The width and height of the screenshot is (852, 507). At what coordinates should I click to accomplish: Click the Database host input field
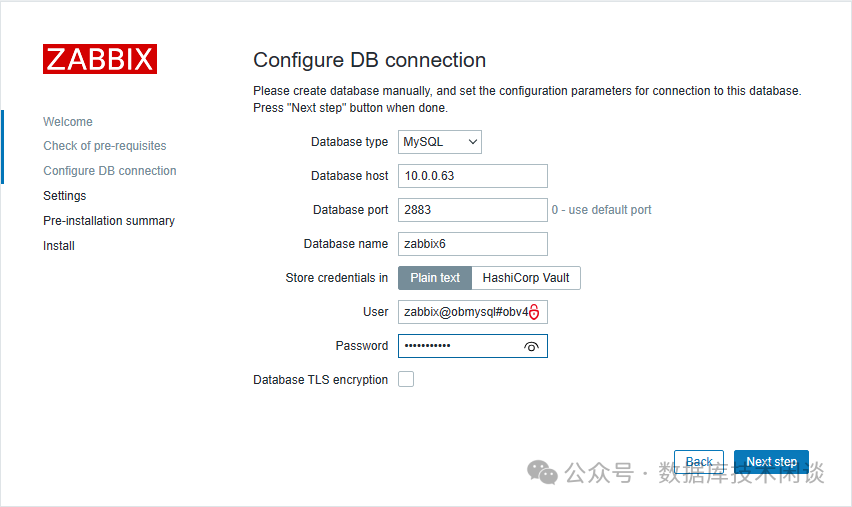[x=472, y=176]
